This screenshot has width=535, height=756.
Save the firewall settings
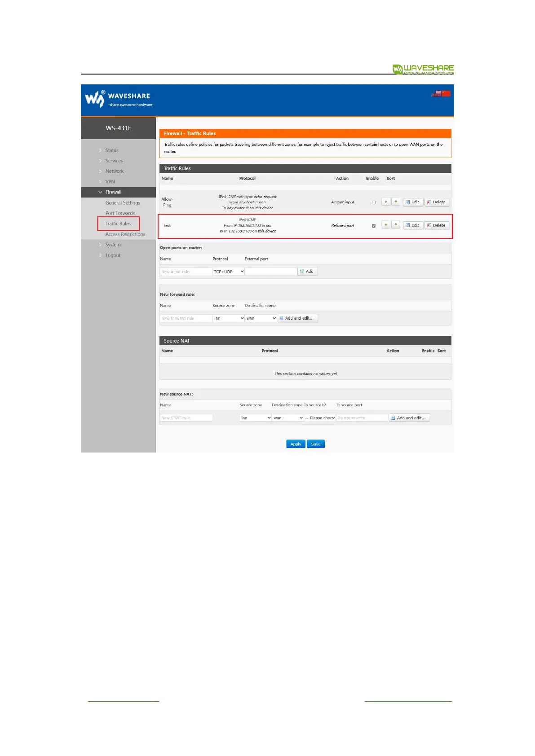[316, 444]
